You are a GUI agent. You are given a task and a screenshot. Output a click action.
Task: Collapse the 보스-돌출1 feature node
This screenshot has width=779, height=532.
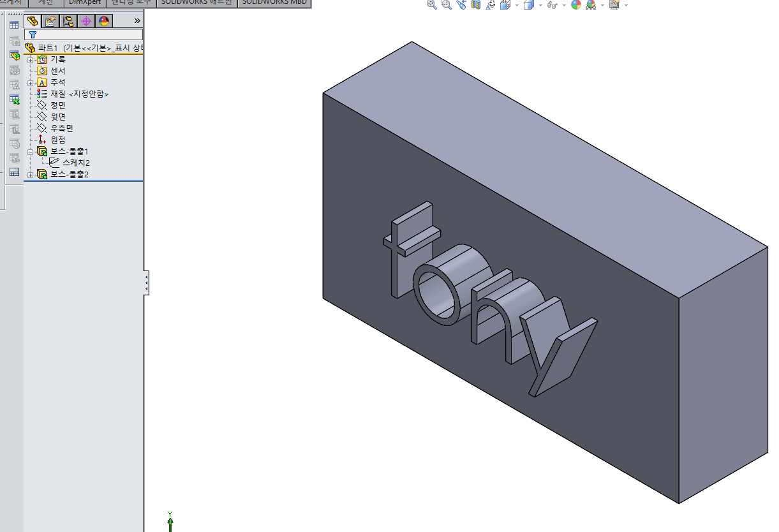pos(31,151)
